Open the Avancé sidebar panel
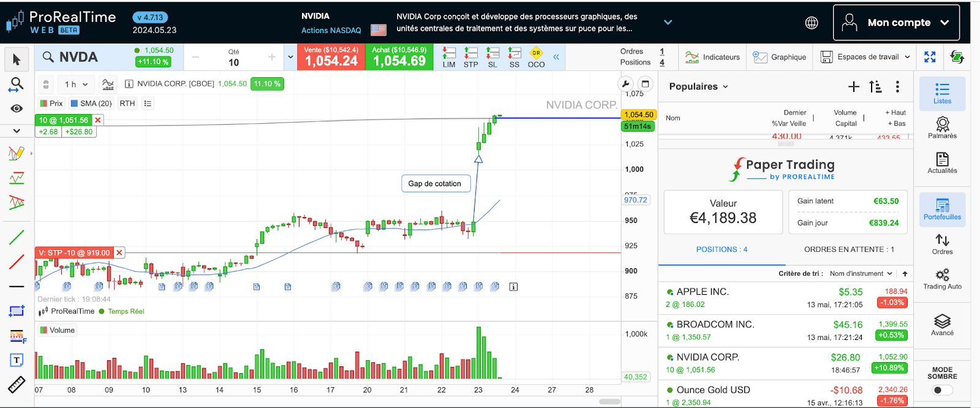 point(942,325)
